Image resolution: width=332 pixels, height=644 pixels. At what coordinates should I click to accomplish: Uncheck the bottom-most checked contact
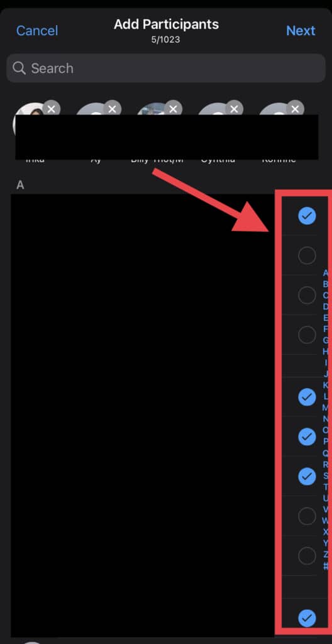pyautogui.click(x=307, y=618)
